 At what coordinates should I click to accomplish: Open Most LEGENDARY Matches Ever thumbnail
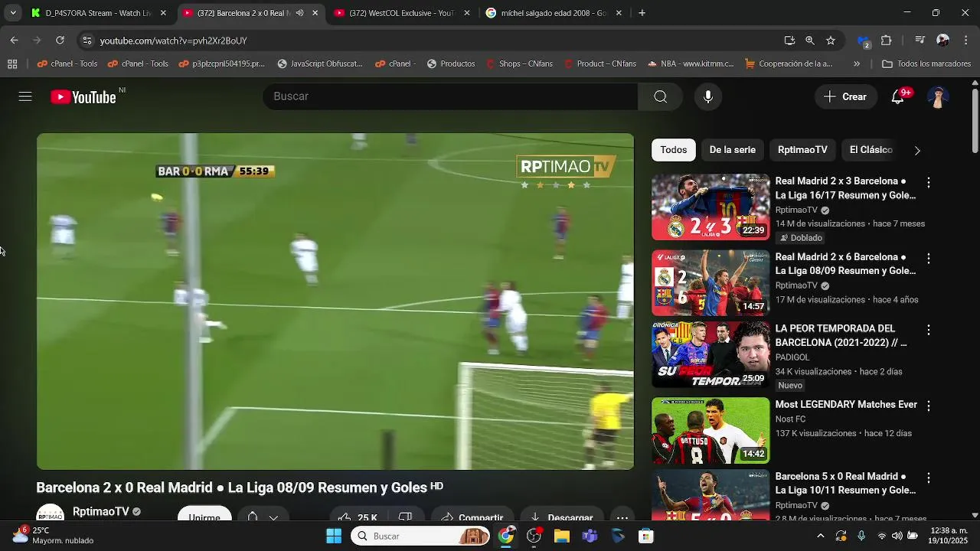pos(710,430)
